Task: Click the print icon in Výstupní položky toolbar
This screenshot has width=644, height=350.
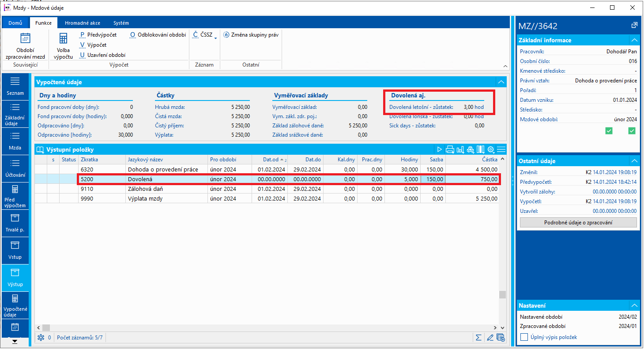Action: (x=450, y=149)
